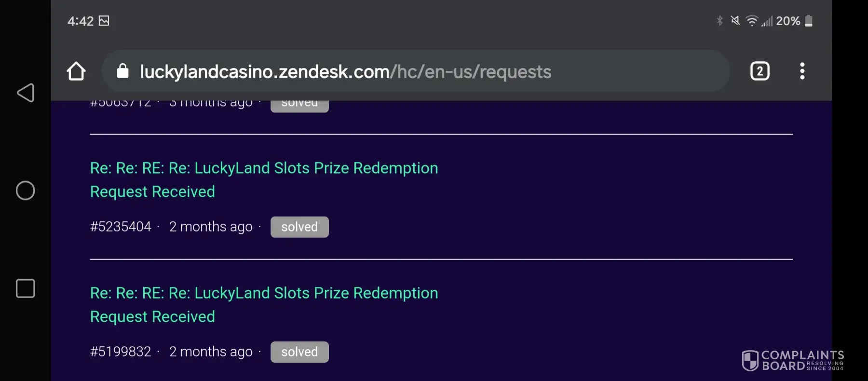Open the Prize Redemption request above #5235404

tap(264, 179)
